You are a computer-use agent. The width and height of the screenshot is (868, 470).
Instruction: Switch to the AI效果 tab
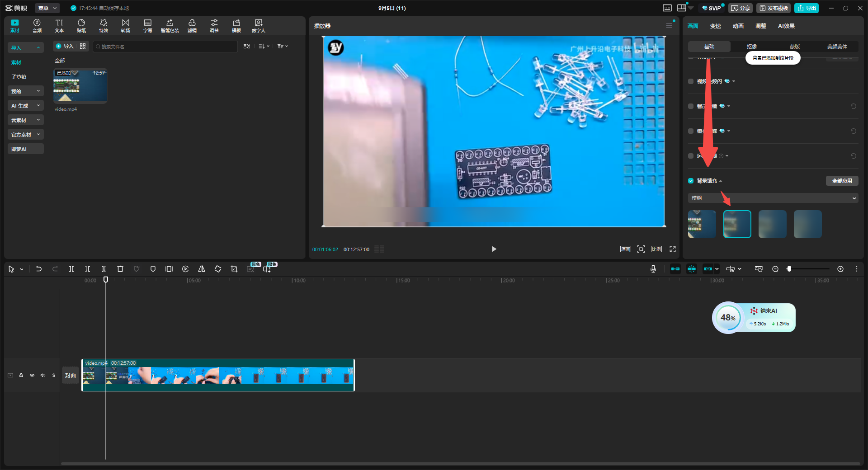786,26
